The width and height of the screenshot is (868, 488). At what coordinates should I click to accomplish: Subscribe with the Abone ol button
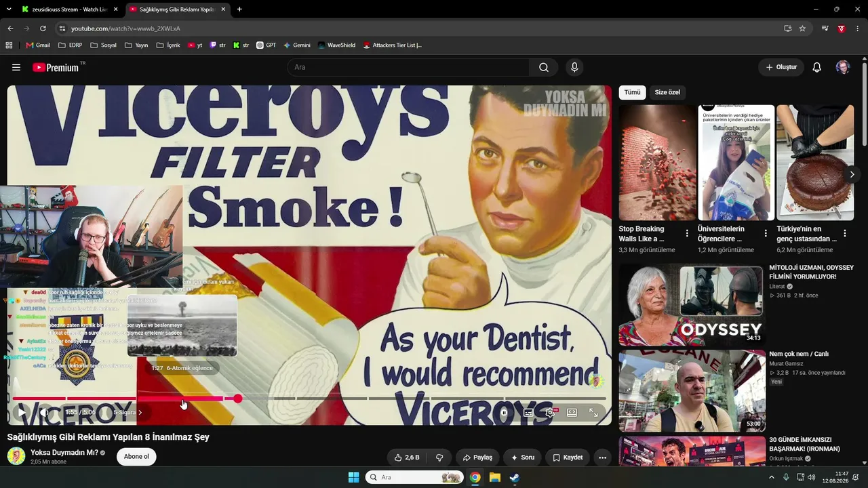click(136, 457)
